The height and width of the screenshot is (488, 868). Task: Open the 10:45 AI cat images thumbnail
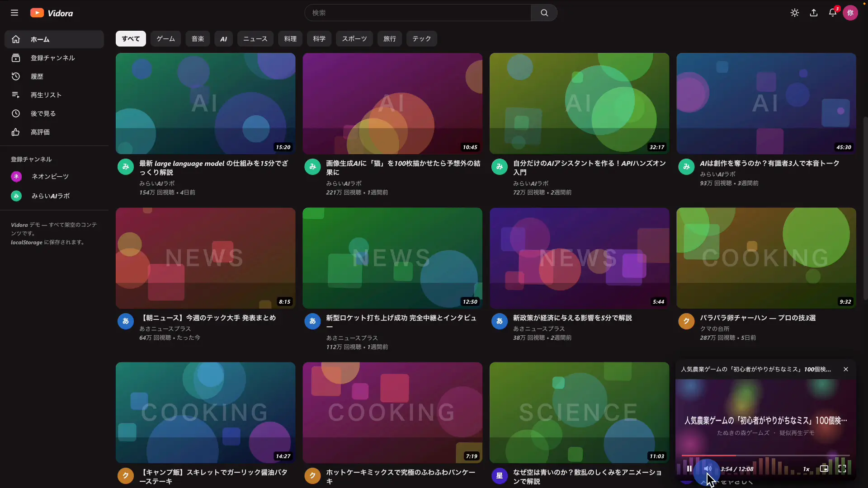pos(392,103)
